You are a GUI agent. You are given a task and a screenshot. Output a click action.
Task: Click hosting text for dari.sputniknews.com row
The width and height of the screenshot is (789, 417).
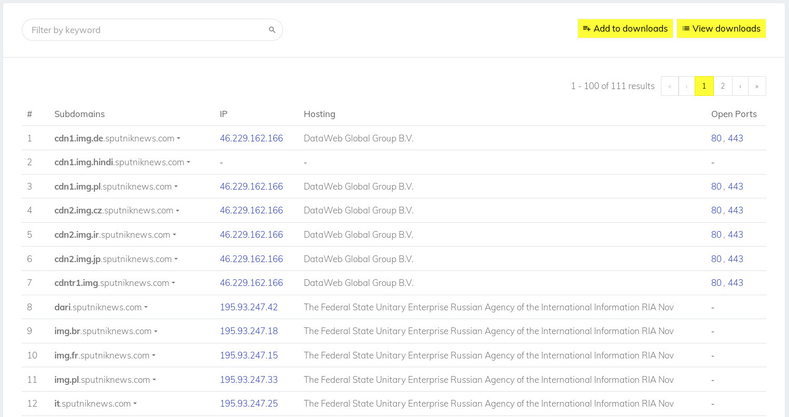tap(489, 307)
